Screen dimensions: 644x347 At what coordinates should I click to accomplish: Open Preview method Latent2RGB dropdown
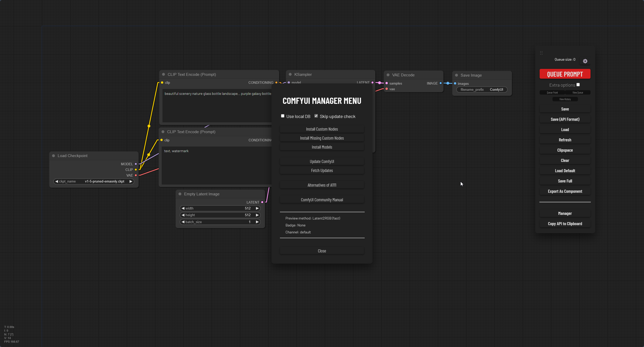click(x=313, y=218)
